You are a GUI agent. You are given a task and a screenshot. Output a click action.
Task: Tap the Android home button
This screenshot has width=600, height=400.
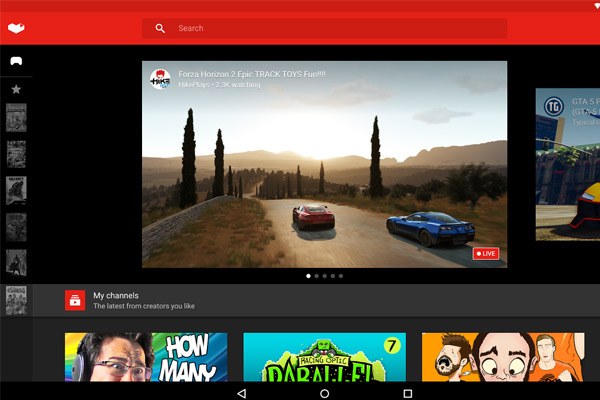(x=324, y=393)
